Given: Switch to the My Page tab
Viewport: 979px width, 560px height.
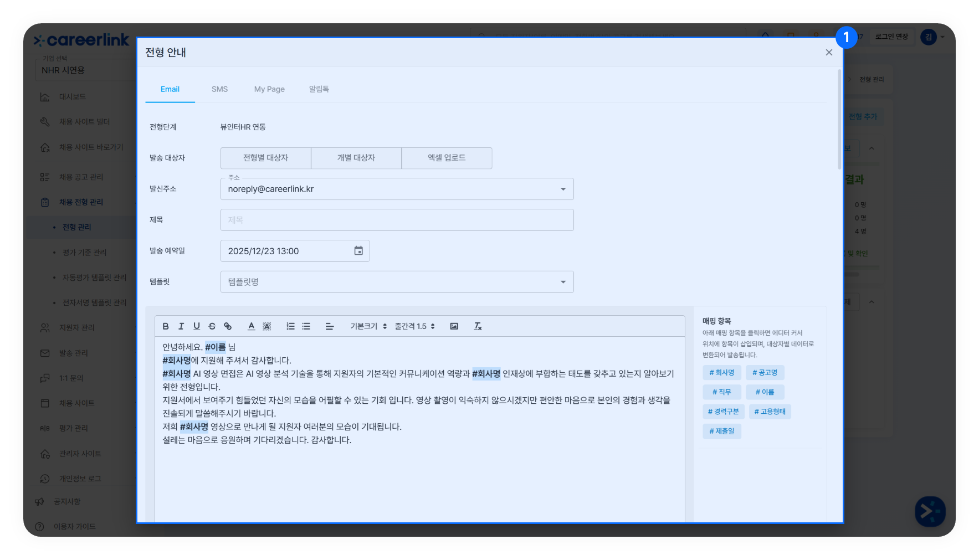Looking at the screenshot, I should [x=269, y=89].
